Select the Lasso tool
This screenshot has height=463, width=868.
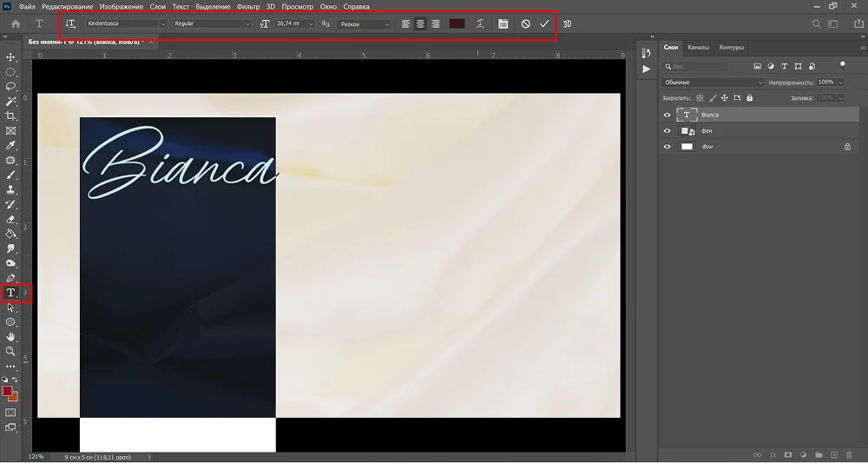pos(10,87)
